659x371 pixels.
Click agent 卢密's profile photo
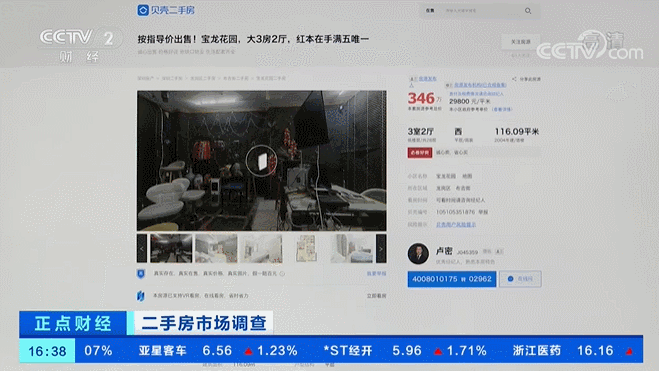point(418,253)
